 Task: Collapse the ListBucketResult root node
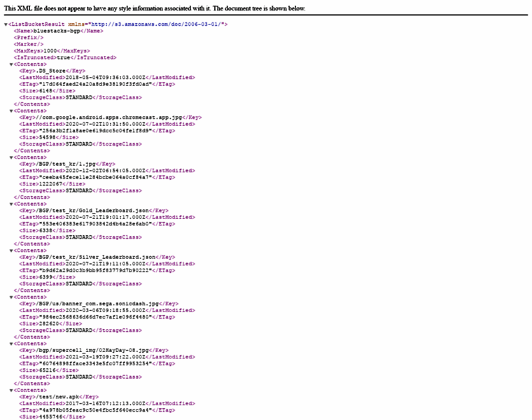(6, 24)
